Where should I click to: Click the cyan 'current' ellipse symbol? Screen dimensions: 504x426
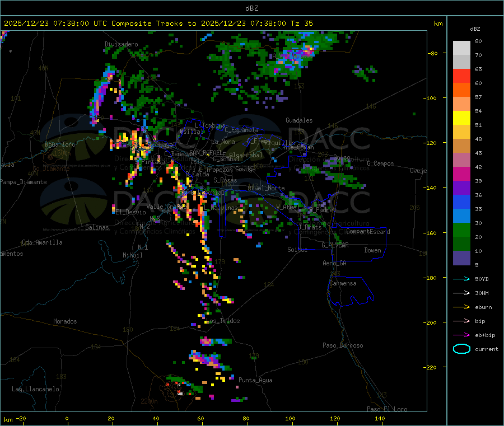pos(461,349)
